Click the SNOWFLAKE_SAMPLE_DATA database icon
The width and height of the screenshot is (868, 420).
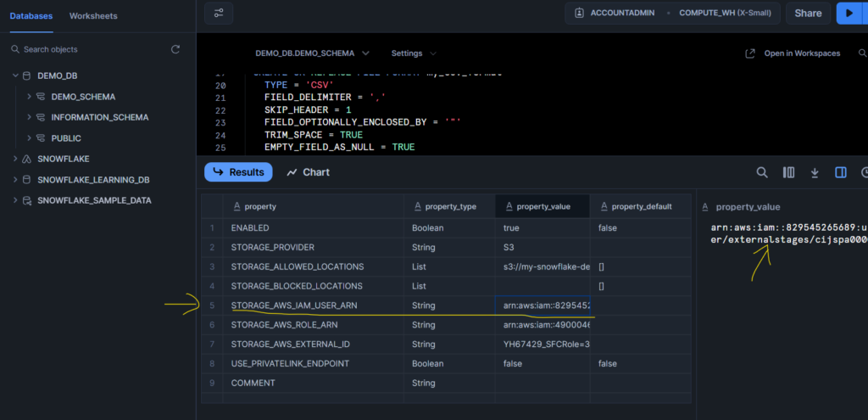tap(26, 200)
